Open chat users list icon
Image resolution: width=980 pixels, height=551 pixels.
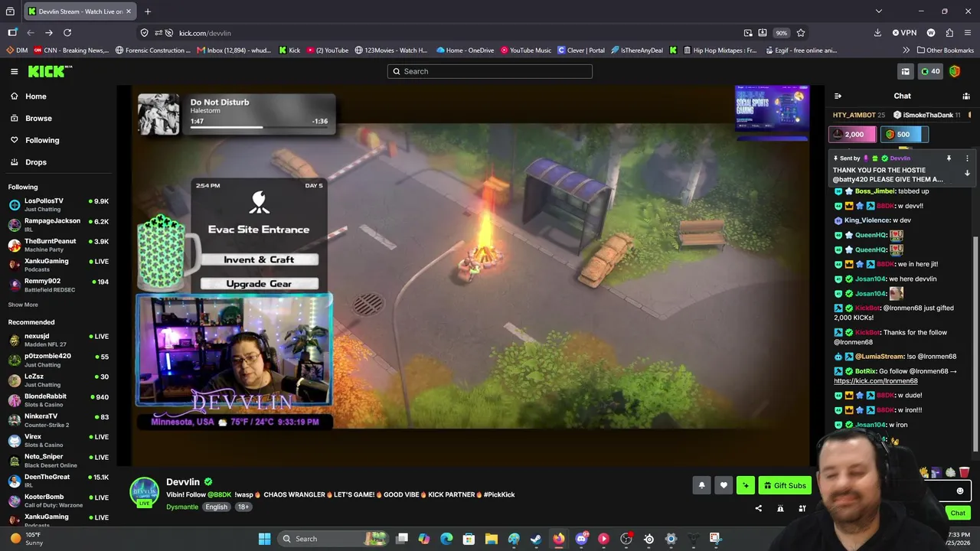pyautogui.click(x=966, y=96)
